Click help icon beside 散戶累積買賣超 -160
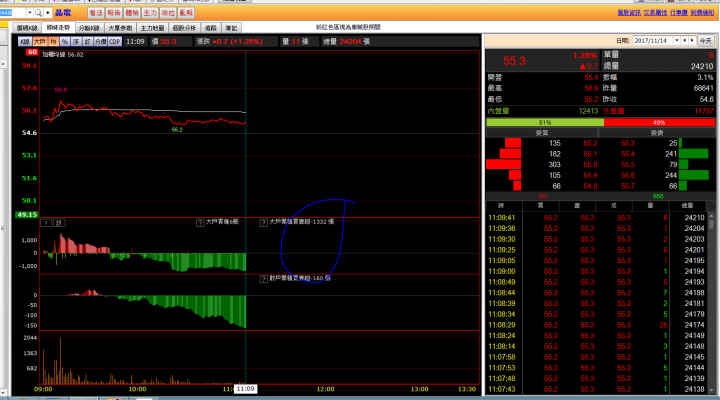This screenshot has height=400, width=720. point(264,279)
